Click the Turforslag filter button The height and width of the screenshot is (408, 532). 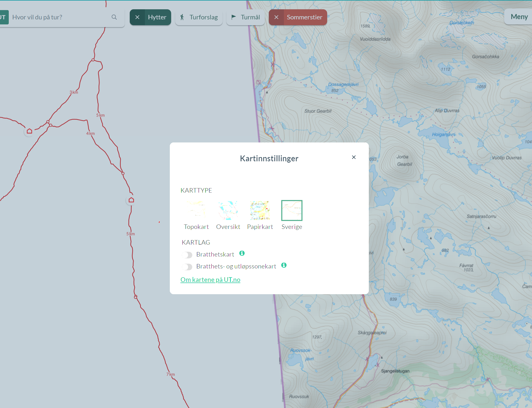point(199,17)
